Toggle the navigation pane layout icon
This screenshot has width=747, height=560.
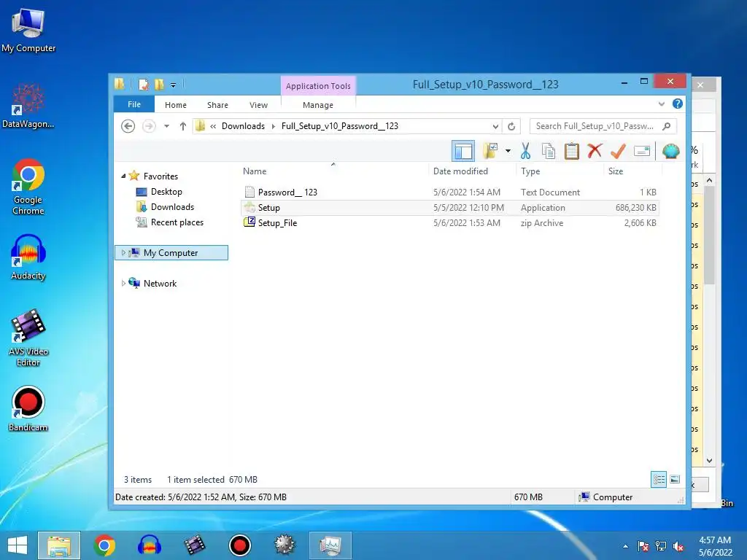coord(462,152)
